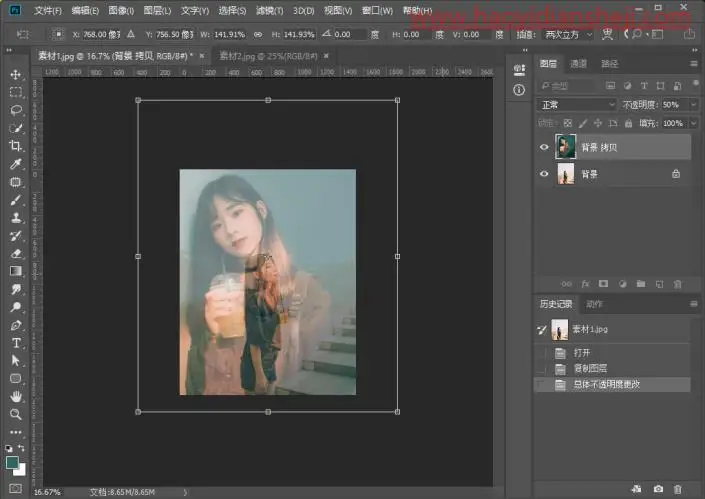Click the W: 141.91% width field
Screen dimensions: 705x499
[229, 35]
